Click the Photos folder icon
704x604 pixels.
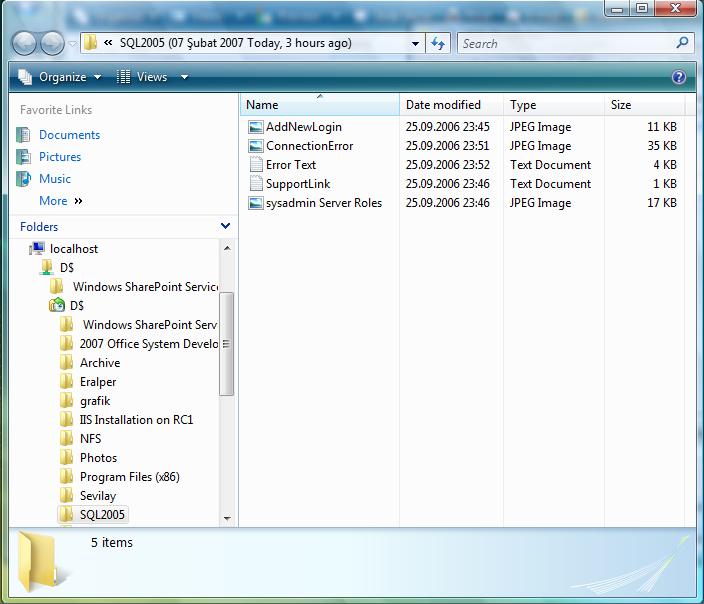66,458
